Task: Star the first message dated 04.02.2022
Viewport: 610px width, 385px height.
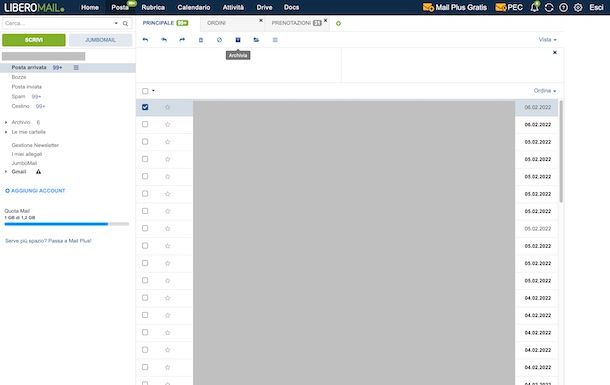Action: 168,298
